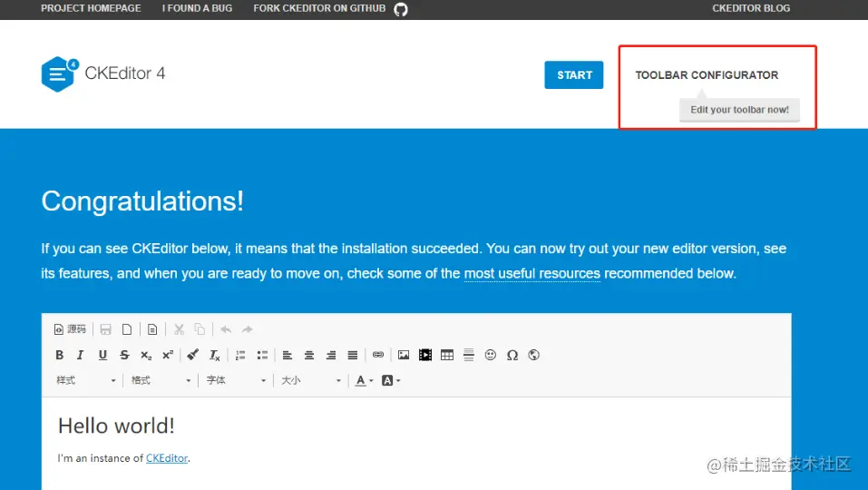This screenshot has height=490, width=868.
Task: Open the Format (格式) dropdown
Action: [x=161, y=380]
